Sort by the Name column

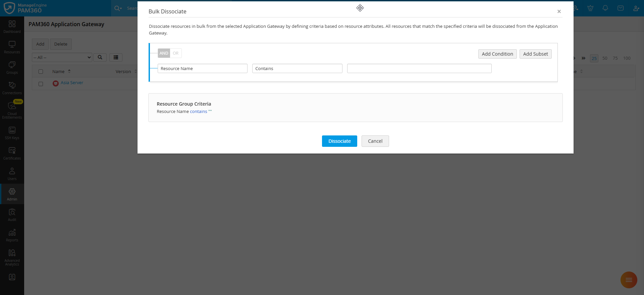(58, 71)
